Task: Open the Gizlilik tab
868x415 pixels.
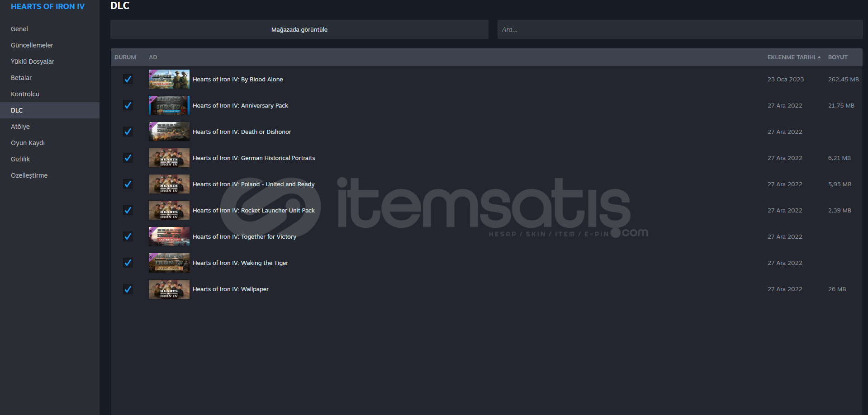Action: tap(50, 159)
